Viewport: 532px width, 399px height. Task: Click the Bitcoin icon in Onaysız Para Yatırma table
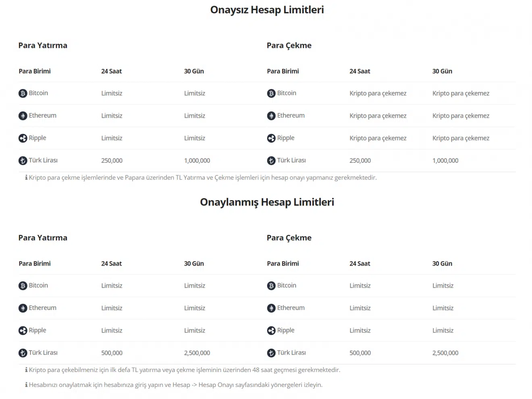tap(23, 94)
